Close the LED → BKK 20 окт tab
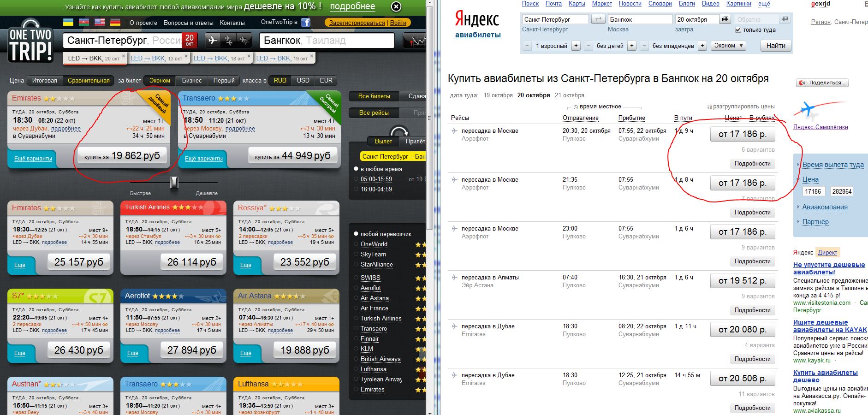 pos(123,56)
